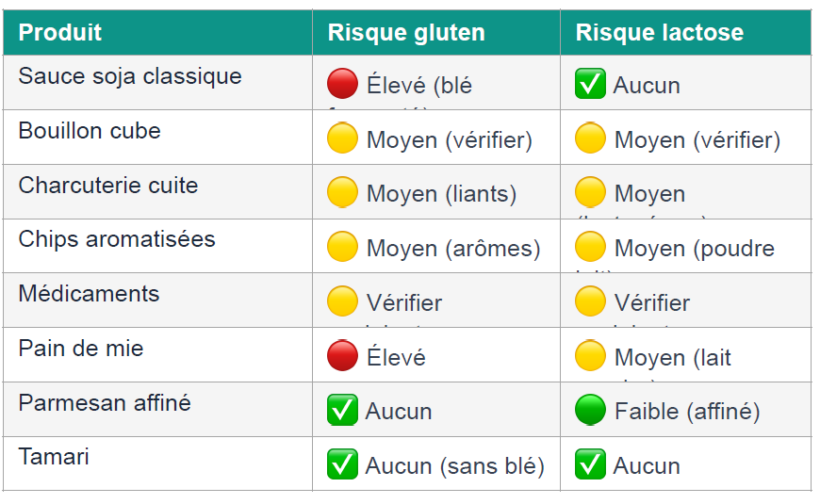Click the Sauce soja classique product name
The image size is (820, 504).
coord(130,76)
